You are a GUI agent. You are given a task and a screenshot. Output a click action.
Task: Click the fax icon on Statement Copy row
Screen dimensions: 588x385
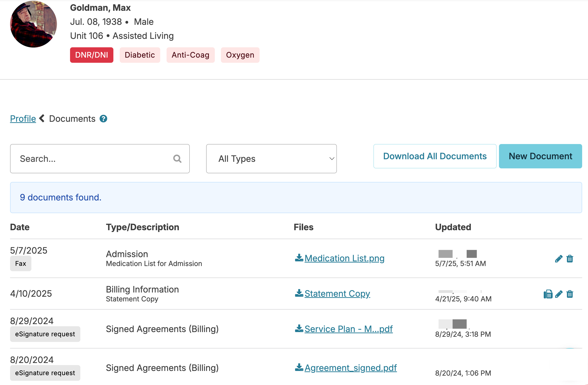[548, 294]
